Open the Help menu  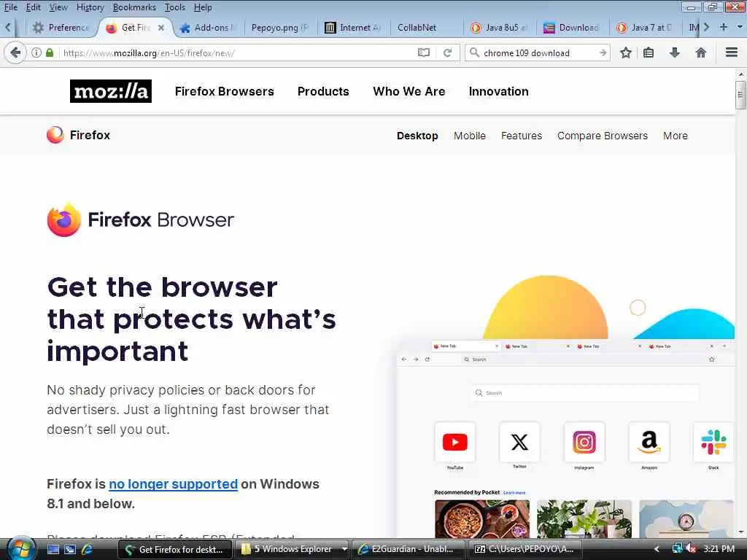tap(203, 7)
